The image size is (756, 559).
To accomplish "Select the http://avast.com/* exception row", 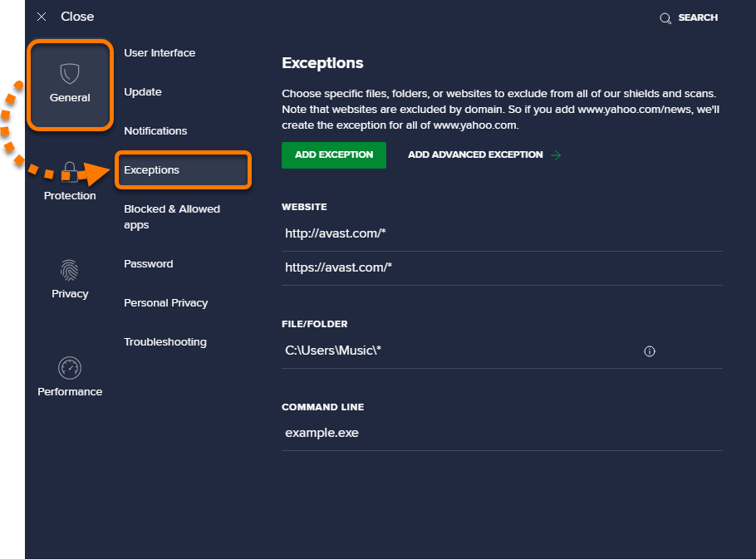I will coord(502,233).
